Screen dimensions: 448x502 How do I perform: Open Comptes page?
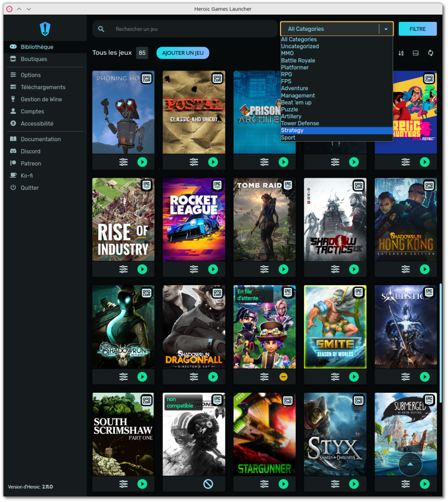(x=45, y=111)
